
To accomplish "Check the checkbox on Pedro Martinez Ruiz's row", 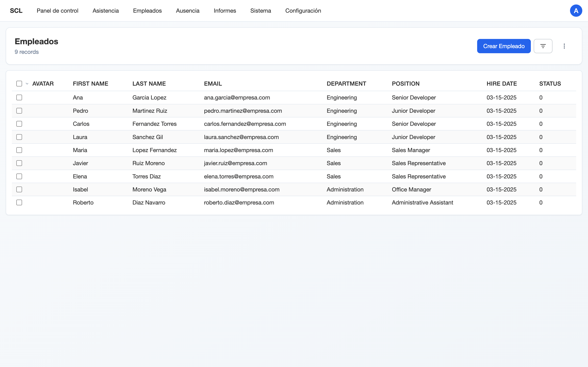I will point(19,111).
